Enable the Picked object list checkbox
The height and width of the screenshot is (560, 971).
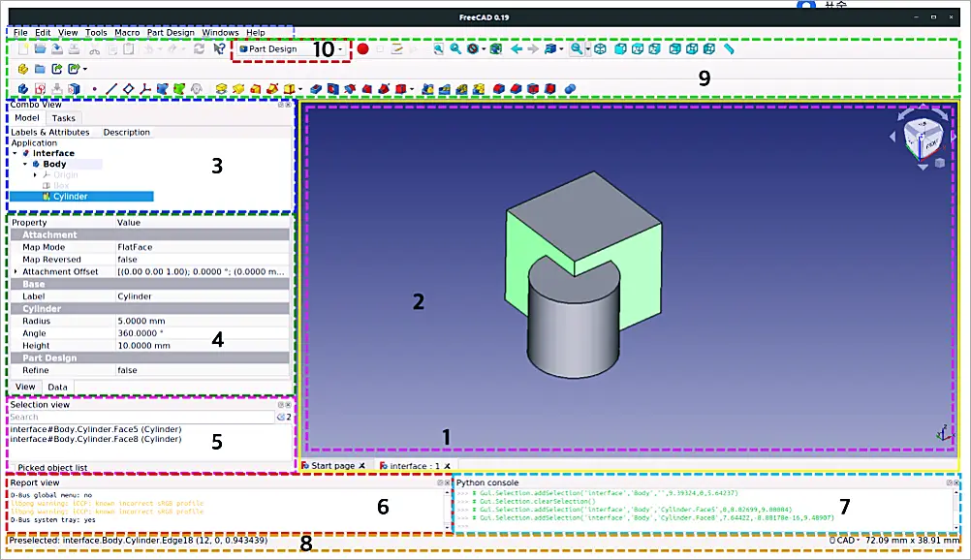coord(13,468)
